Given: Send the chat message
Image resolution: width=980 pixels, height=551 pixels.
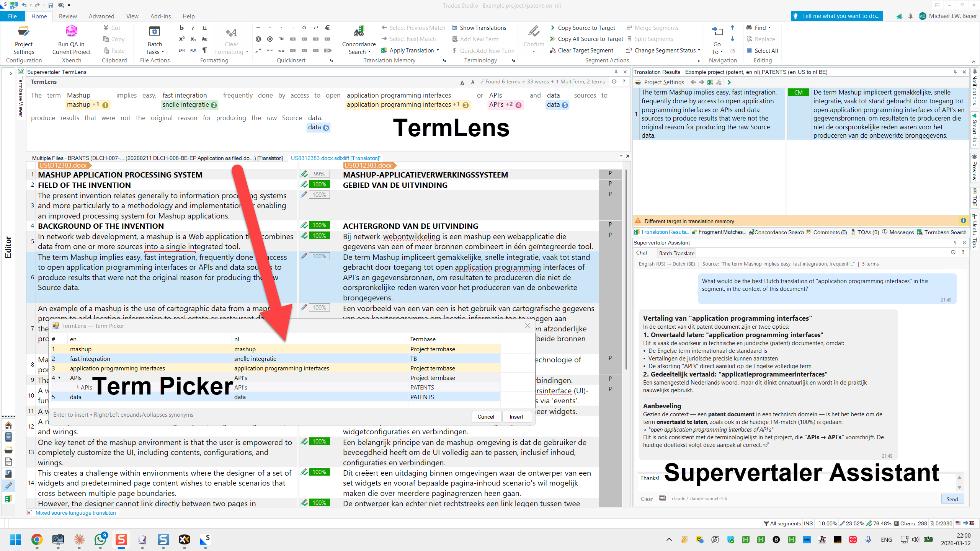Looking at the screenshot, I should click(952, 499).
